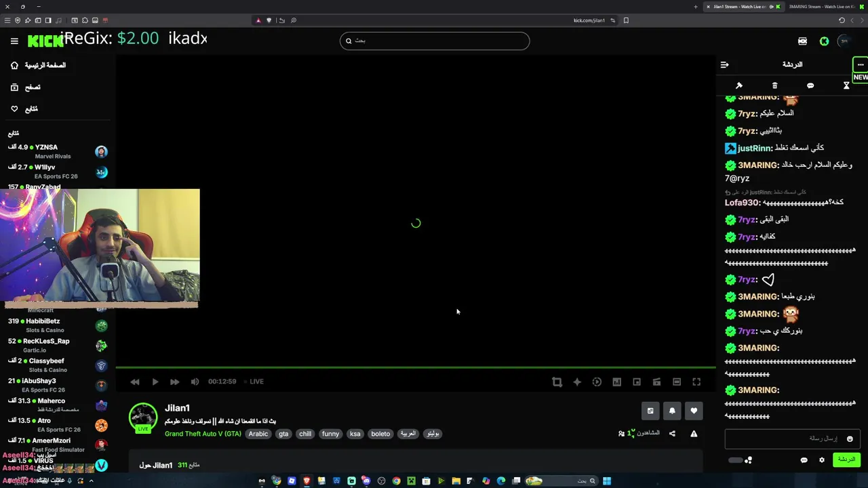Viewport: 868px width, 488px height.
Task: Click the playback speed icon in player
Action: coord(597,382)
